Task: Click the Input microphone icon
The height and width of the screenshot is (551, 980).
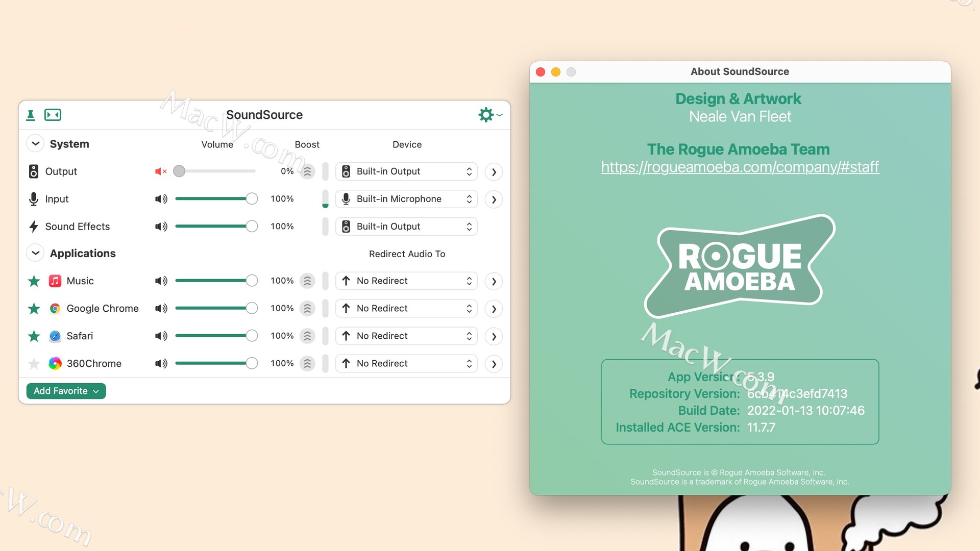Action: (34, 199)
